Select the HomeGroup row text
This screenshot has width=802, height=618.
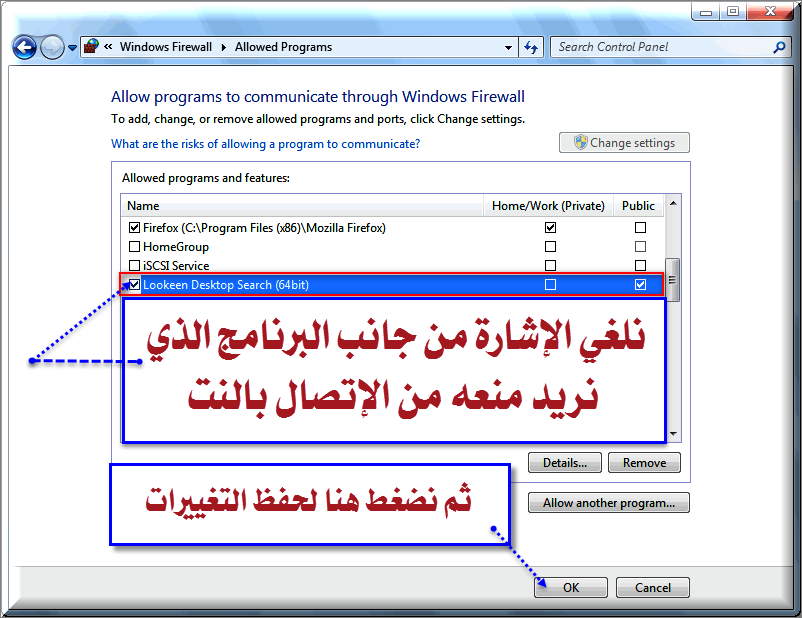176,247
